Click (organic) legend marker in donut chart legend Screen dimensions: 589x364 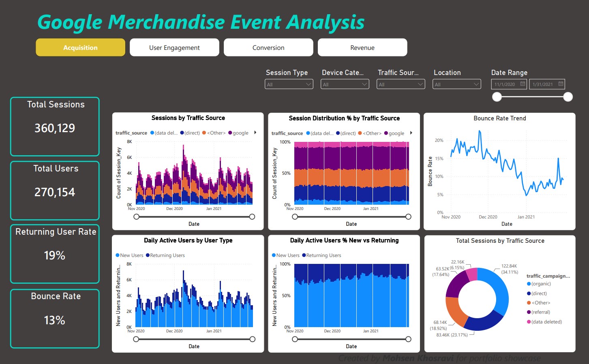click(x=529, y=284)
